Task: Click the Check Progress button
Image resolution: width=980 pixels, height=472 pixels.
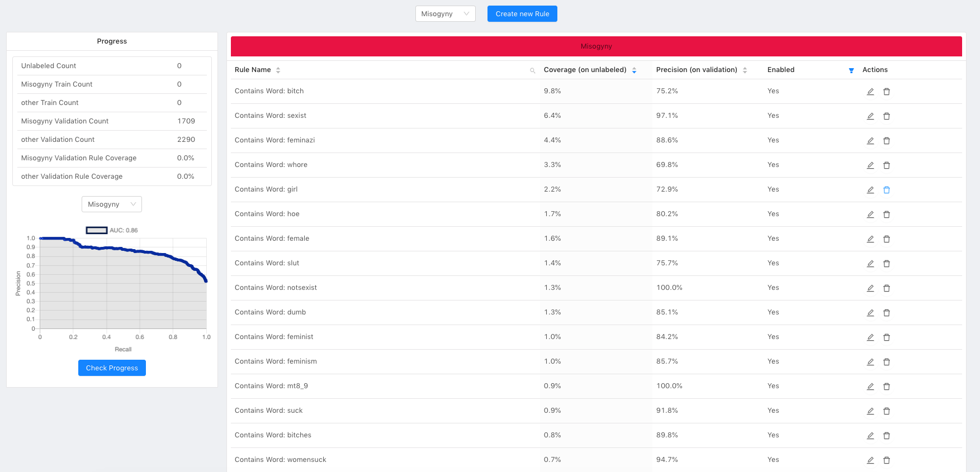Action: 112,368
